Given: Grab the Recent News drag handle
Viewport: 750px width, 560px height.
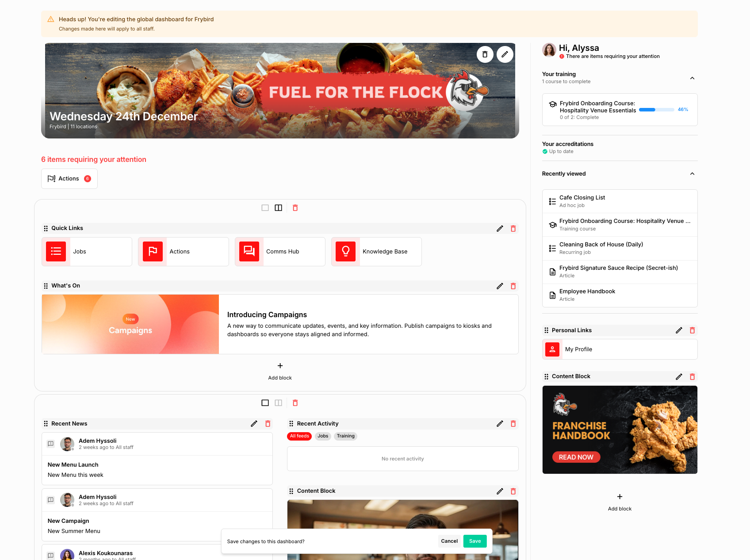Looking at the screenshot, I should [x=46, y=424].
